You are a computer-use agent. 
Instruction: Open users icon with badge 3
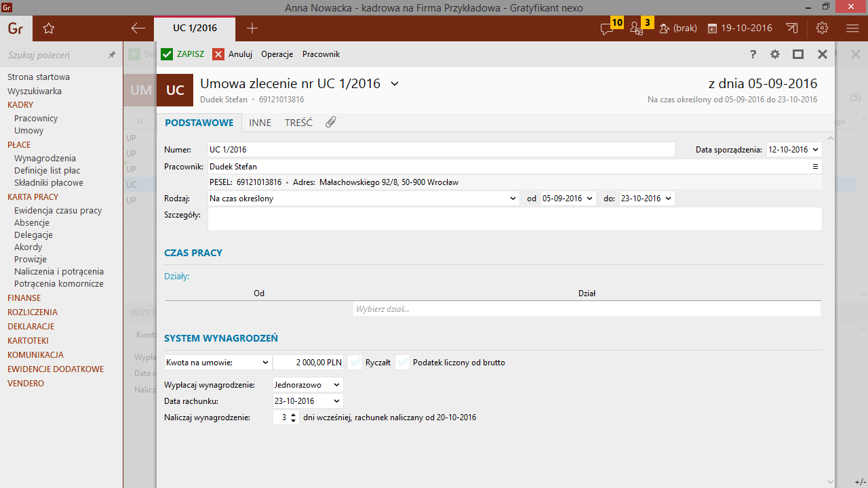point(636,28)
